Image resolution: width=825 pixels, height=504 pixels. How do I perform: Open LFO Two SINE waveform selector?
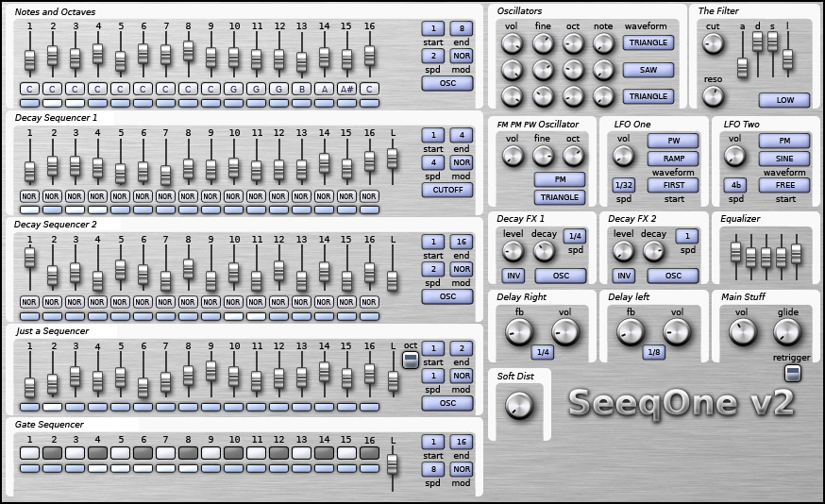tap(784, 159)
